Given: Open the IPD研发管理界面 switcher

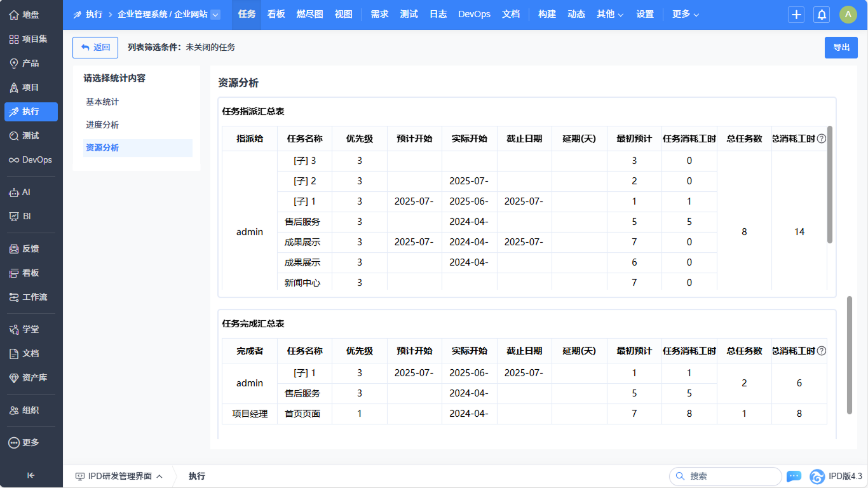Looking at the screenshot, I should [x=119, y=476].
